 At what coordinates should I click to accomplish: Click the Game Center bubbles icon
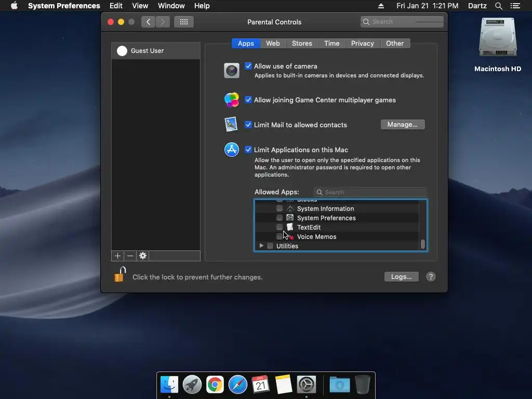231,100
